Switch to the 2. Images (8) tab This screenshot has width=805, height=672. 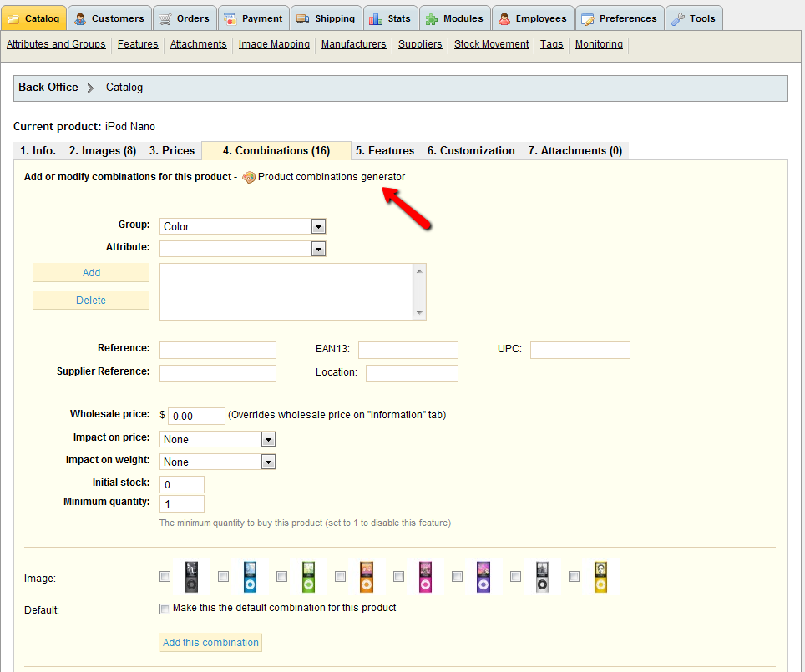(x=103, y=150)
